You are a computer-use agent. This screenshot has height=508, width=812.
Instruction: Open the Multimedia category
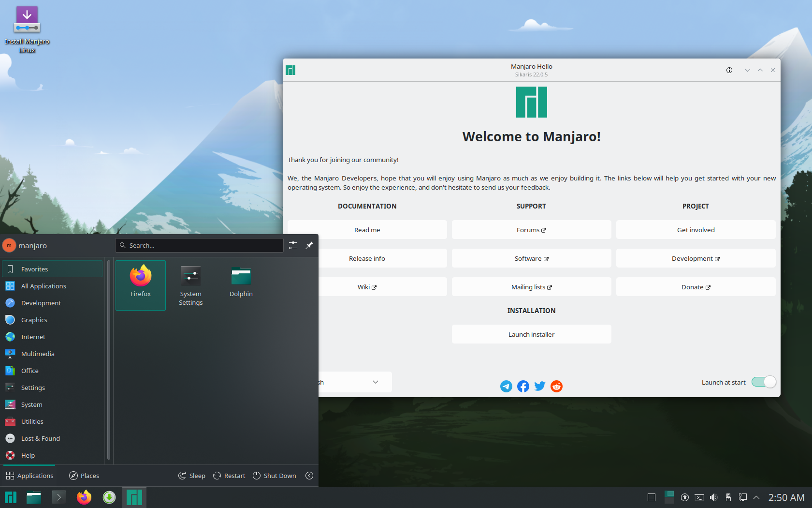point(52,354)
